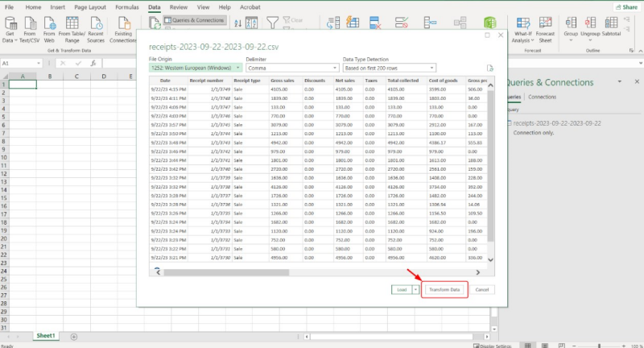This screenshot has height=348, width=644.
Task: Open the Connections tab in side pane
Action: 542,97
